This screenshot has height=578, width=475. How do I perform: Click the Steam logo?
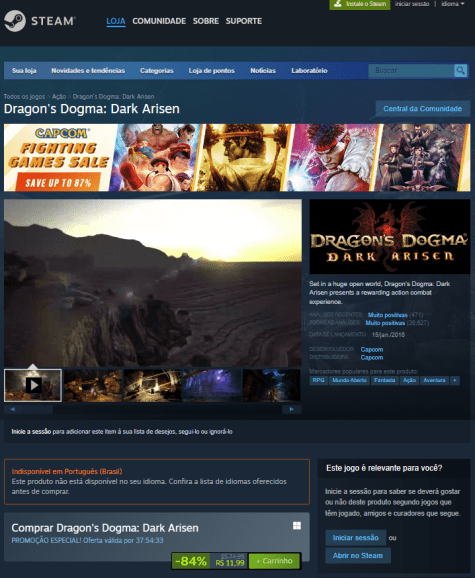pyautogui.click(x=39, y=21)
